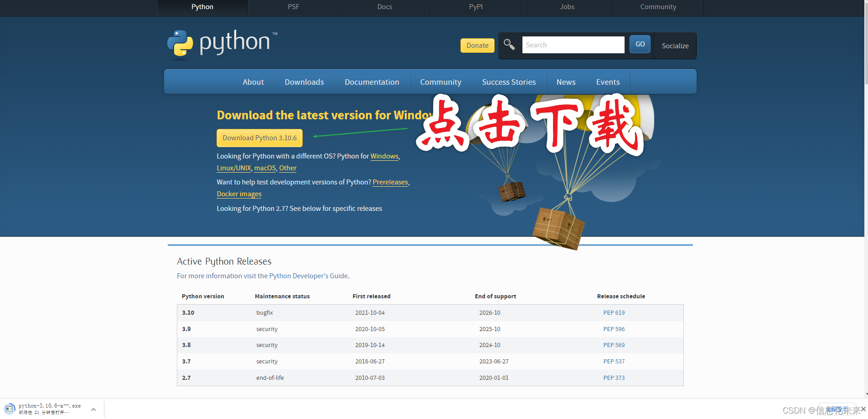868x419 pixels.
Task: Open the Documentation menu
Action: 372,82
